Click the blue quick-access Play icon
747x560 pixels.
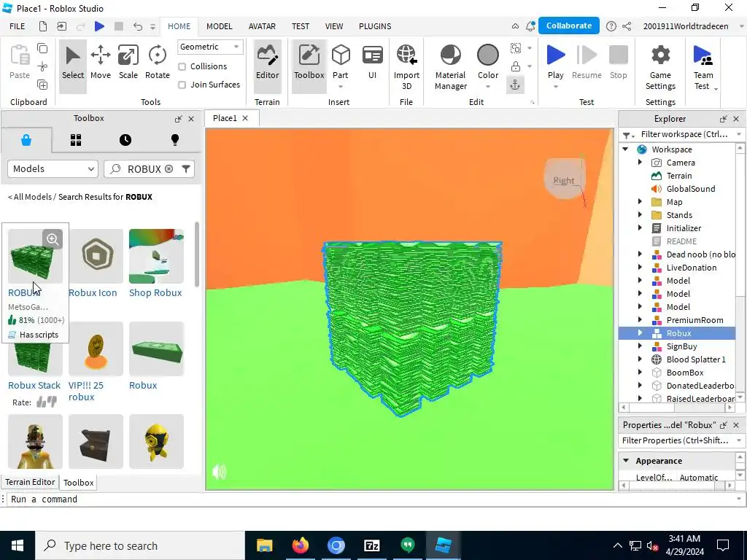click(x=99, y=26)
